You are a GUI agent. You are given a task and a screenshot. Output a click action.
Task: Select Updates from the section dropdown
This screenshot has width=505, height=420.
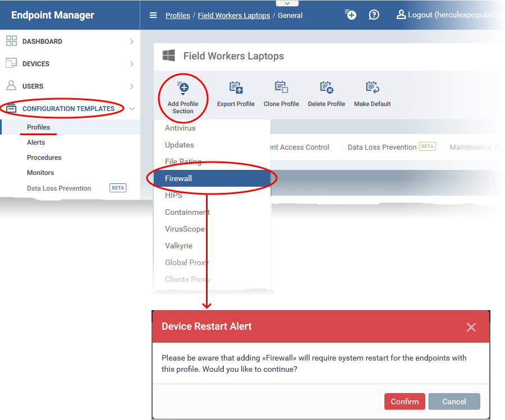[212, 145]
